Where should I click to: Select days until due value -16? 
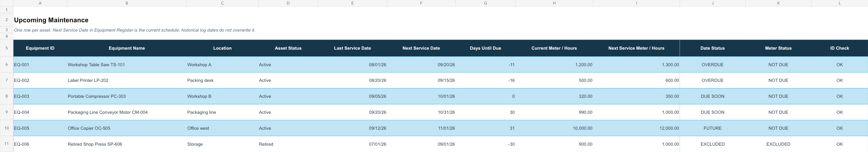(485, 80)
